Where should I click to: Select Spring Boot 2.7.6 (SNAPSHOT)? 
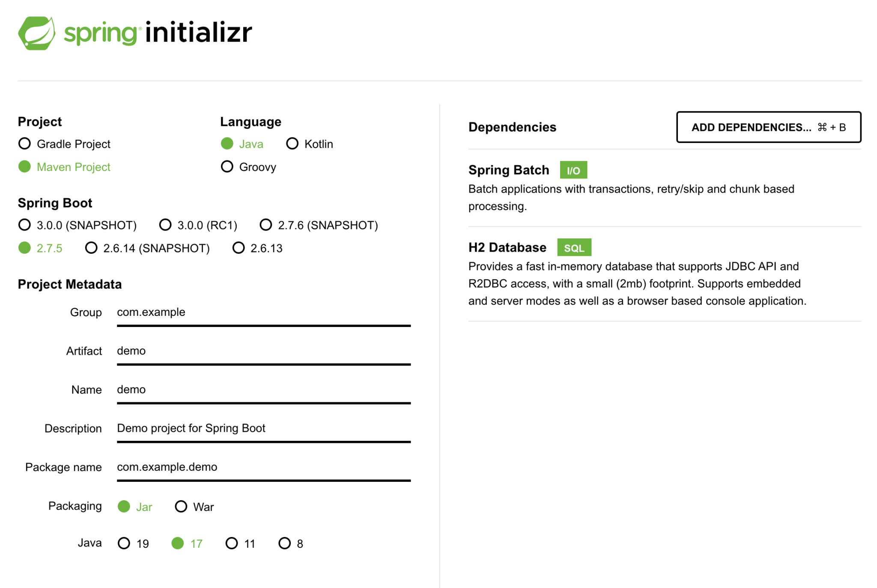[266, 225]
